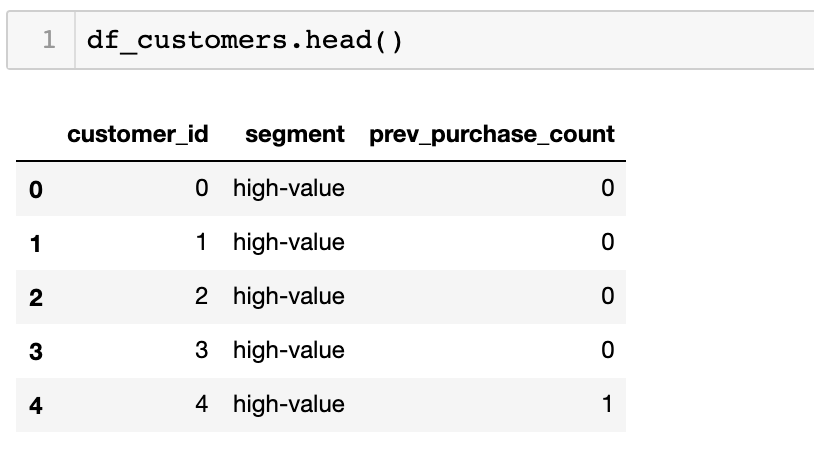The image size is (814, 450).
Task: Select row index 4 label
Action: pos(36,405)
